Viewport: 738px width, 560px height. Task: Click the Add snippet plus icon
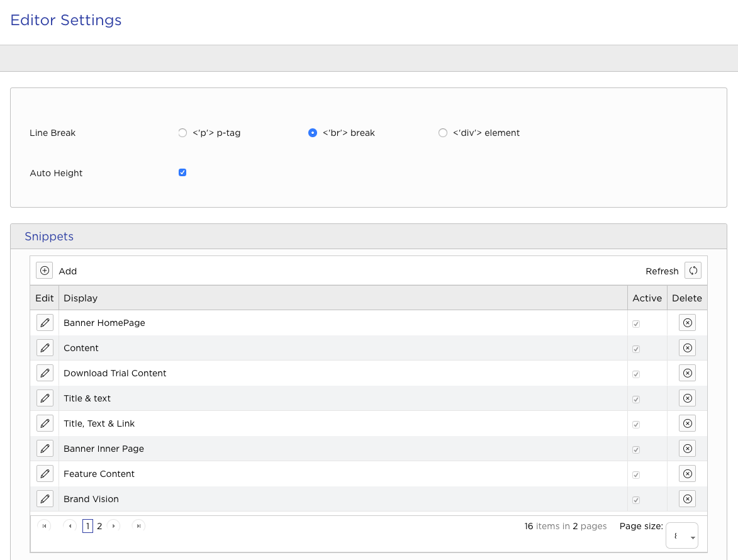click(44, 271)
